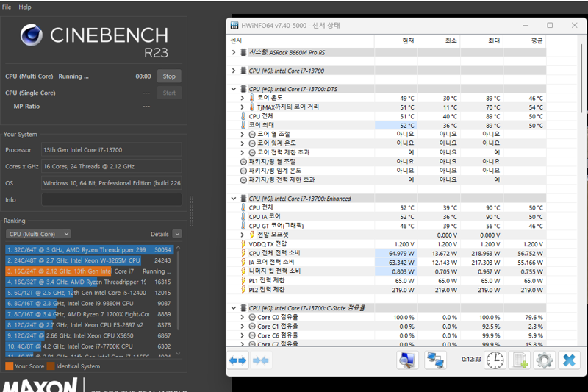Screen dimensions: 588x392
Task: Select ranking entry Intel Core i5-12400
Action: 89,293
